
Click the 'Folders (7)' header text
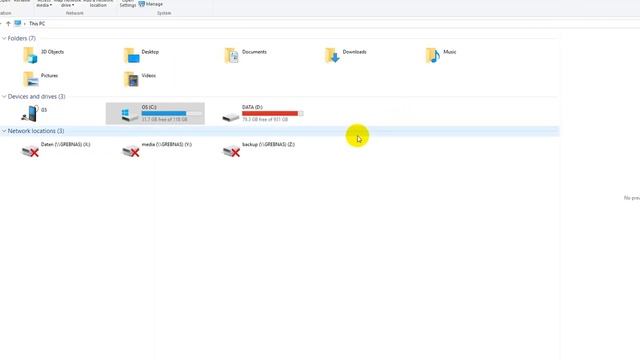(22, 38)
